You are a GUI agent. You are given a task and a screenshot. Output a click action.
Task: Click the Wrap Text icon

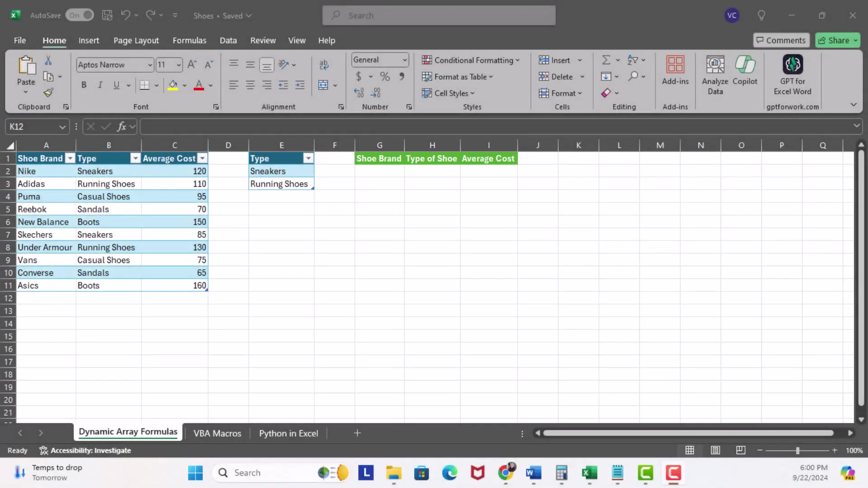tap(324, 65)
